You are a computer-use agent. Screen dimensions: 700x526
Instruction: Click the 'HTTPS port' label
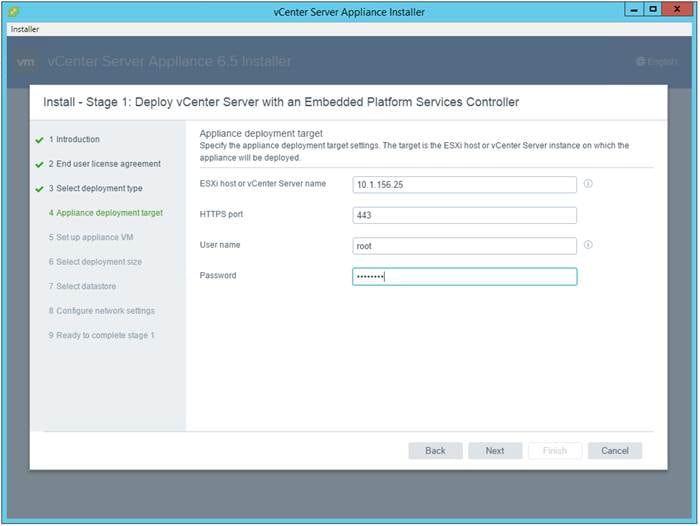tap(221, 214)
